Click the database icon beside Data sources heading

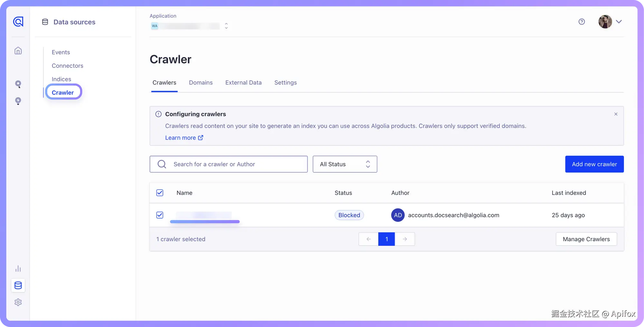point(45,22)
